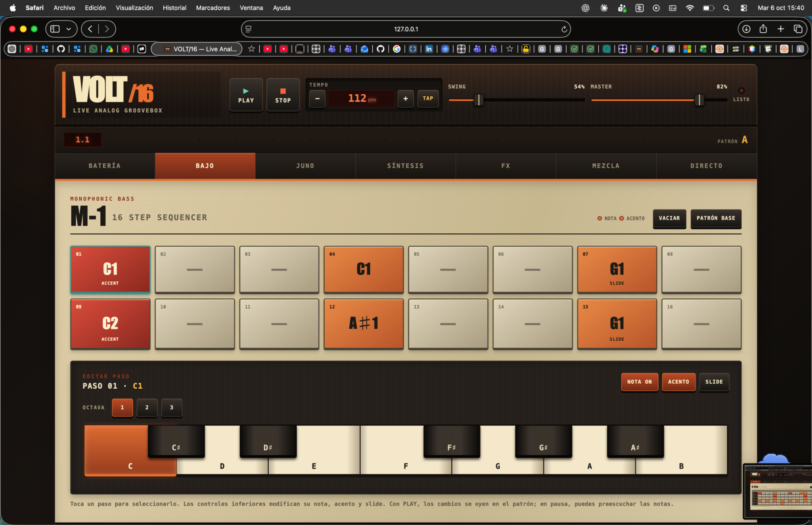This screenshot has width=812, height=525.
Task: Increase tempo with the plus button
Action: (x=406, y=99)
